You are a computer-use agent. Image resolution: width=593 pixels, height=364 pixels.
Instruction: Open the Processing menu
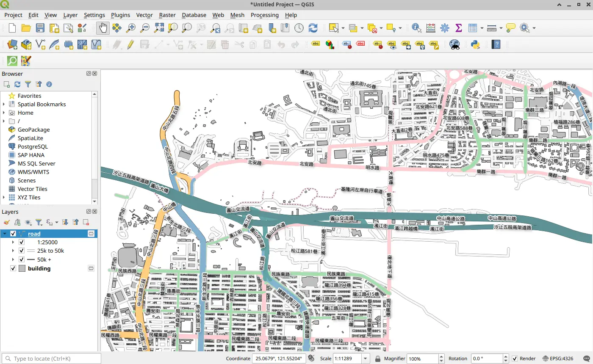click(x=264, y=15)
